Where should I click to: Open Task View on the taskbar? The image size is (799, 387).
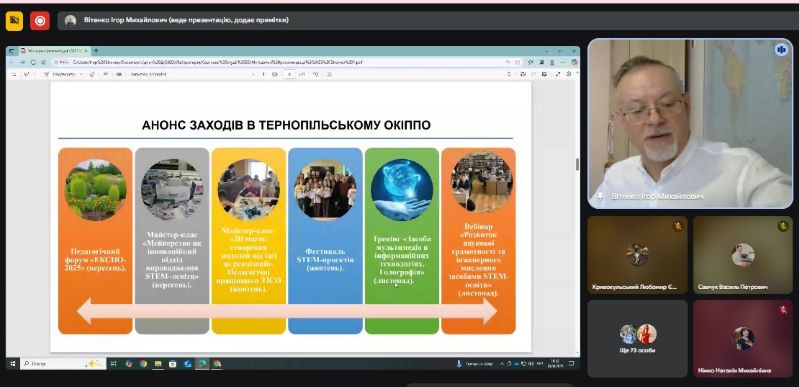tap(114, 364)
